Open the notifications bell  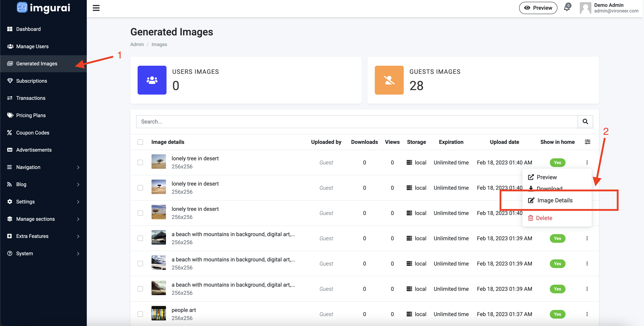coord(566,8)
